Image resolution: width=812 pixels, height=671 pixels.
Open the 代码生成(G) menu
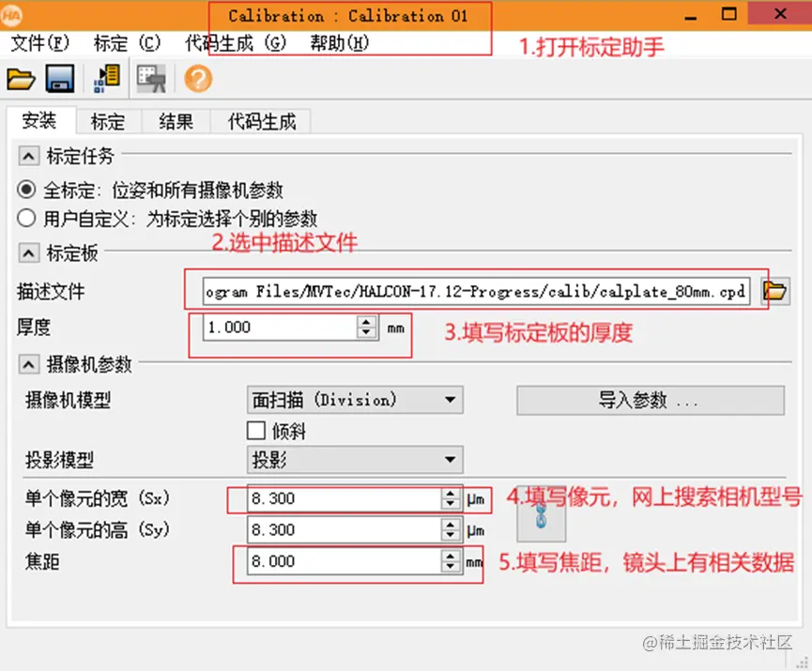tap(236, 43)
